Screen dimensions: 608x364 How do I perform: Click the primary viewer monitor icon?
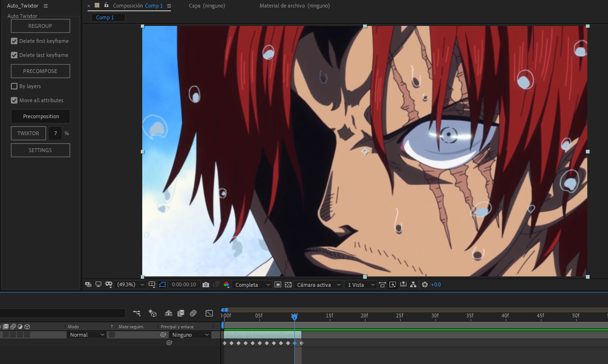coord(98,284)
